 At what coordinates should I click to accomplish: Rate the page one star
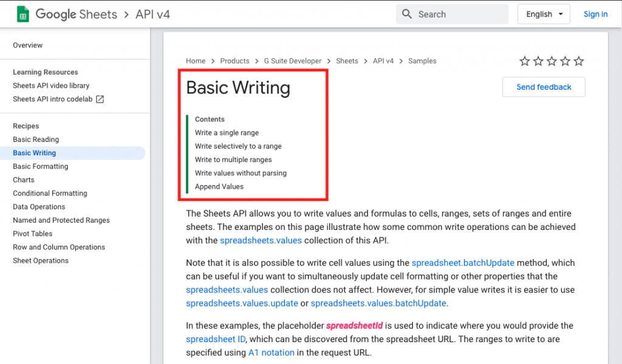[x=524, y=61]
